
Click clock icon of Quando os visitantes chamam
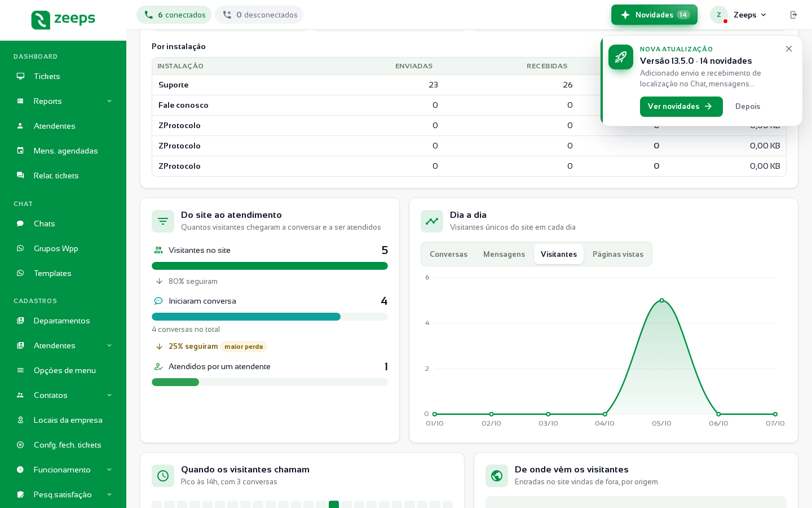coord(163,476)
